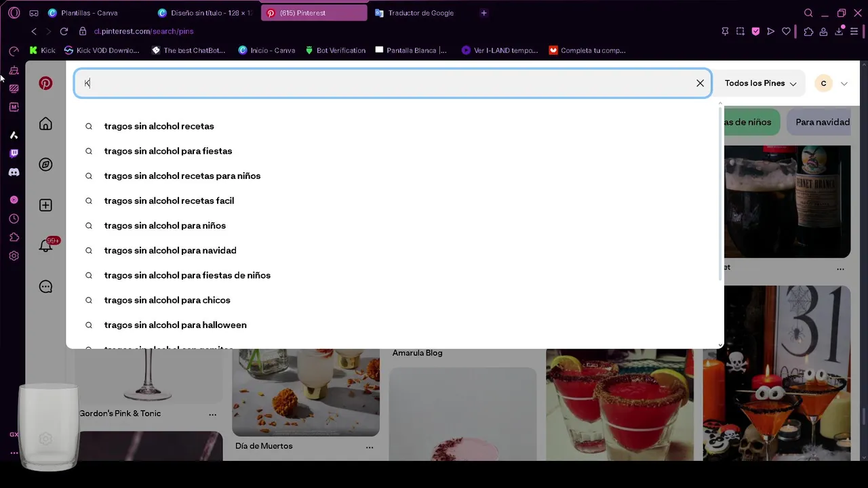The image size is (868, 488).
Task: Expand the account chevron next to avatar
Action: (844, 83)
